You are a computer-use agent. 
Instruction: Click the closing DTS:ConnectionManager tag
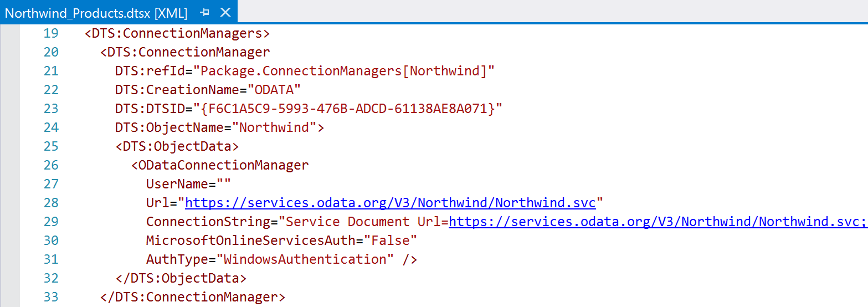tap(193, 297)
